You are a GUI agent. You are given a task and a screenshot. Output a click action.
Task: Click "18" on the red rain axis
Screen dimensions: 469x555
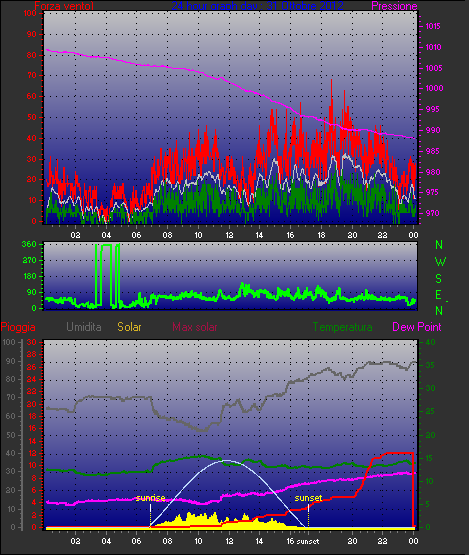32,416
